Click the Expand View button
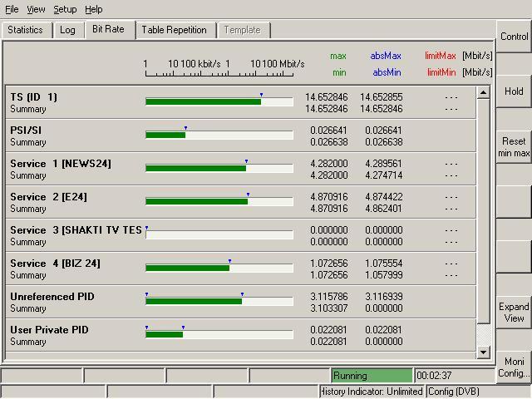Viewport: 532px width, 399px height. point(514,313)
